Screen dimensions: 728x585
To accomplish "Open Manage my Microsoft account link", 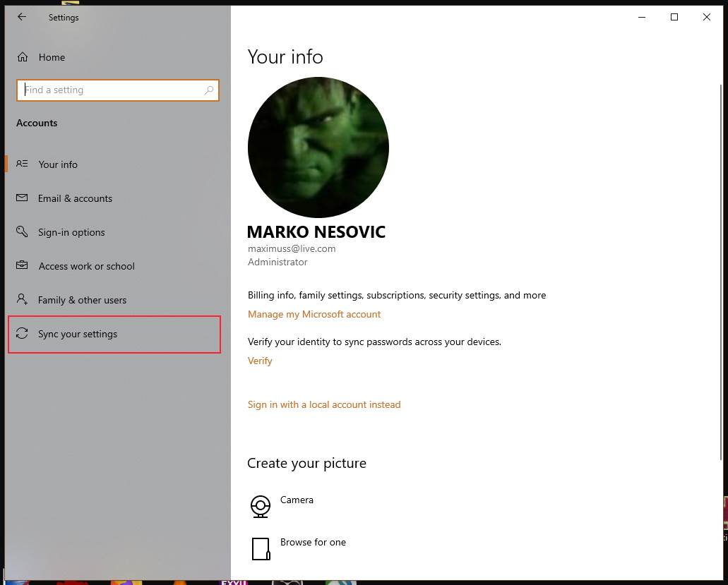I will pyautogui.click(x=314, y=314).
